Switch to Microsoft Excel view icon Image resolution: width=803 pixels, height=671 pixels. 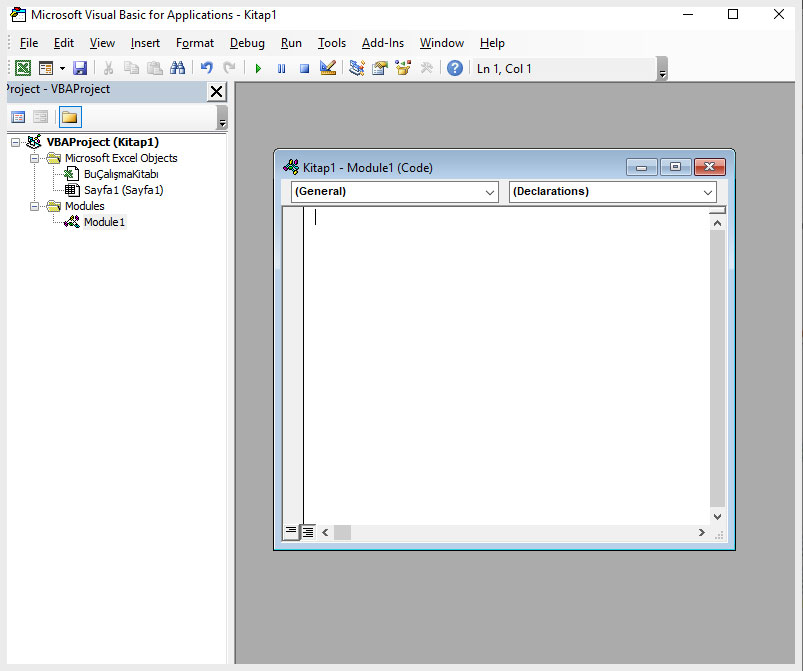[23, 68]
